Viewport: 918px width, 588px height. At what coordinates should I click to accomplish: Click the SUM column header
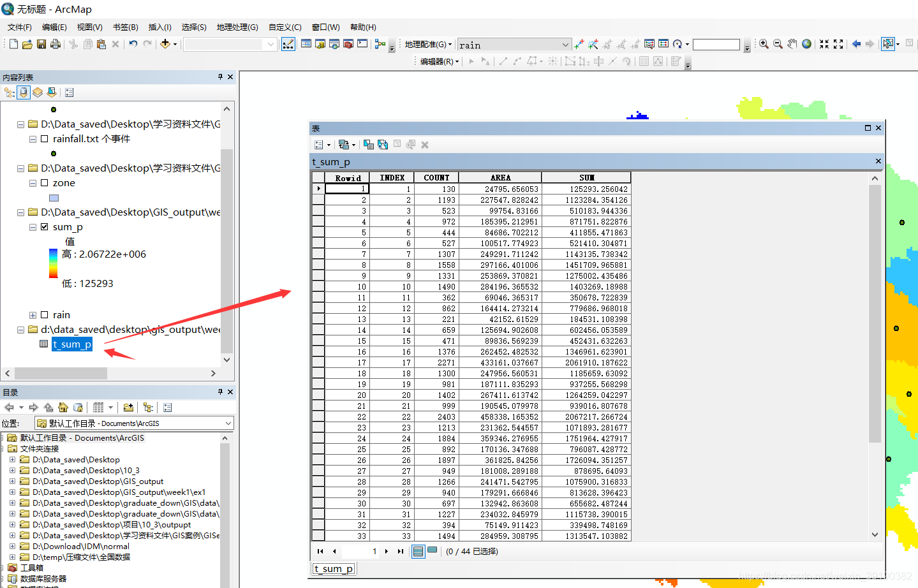pos(586,177)
